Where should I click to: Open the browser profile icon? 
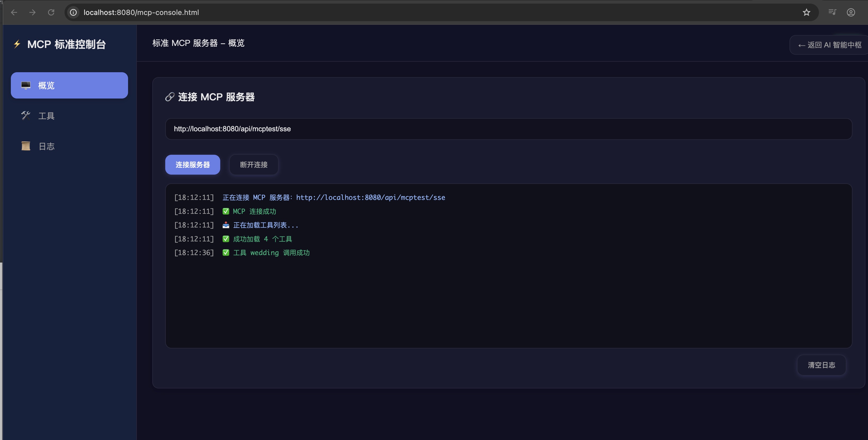tap(850, 12)
